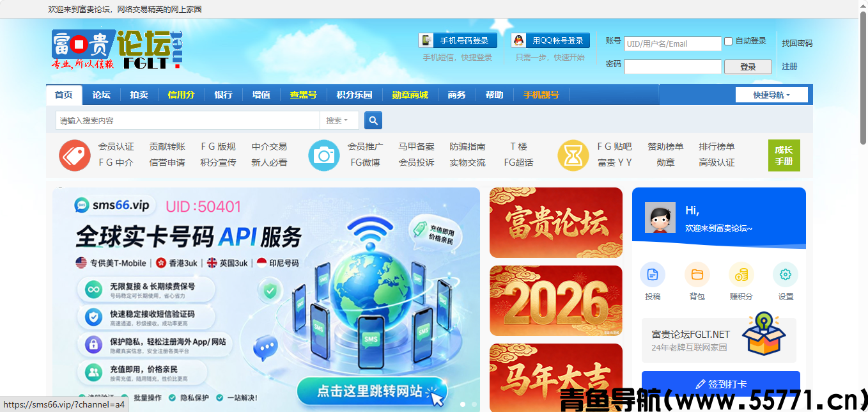The image size is (868, 412).
Task: Click the phone icon on 手机号码登录
Action: pyautogui.click(x=426, y=40)
